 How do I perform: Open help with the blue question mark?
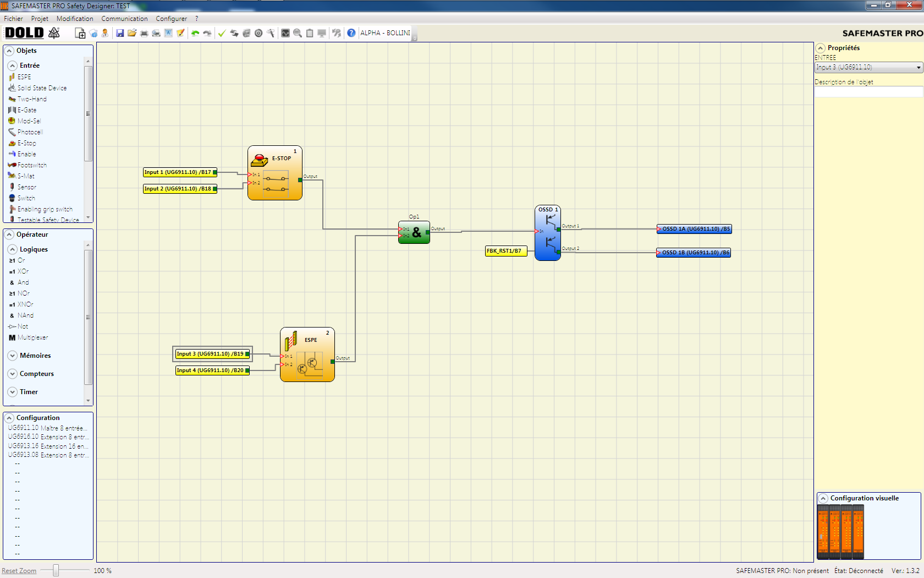click(351, 33)
